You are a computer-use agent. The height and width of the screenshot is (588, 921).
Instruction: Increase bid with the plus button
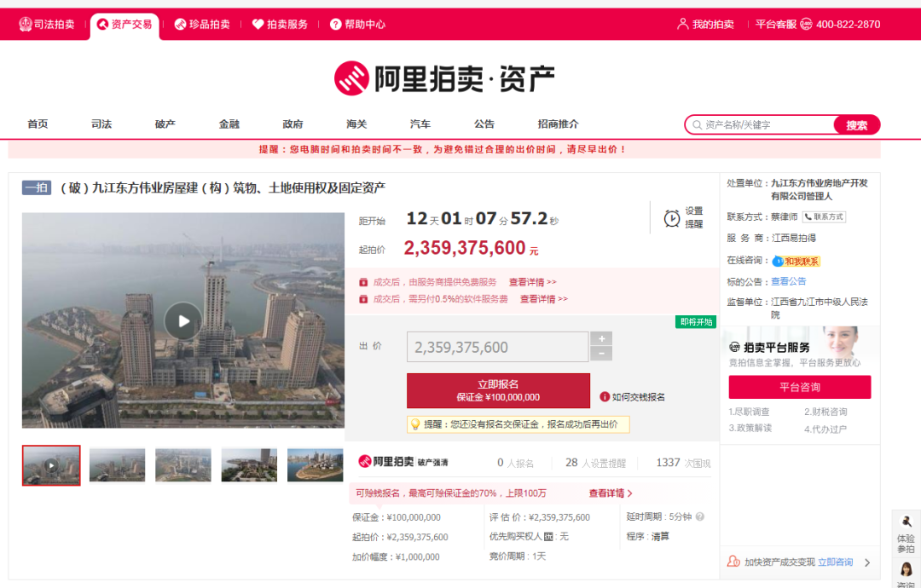(601, 338)
